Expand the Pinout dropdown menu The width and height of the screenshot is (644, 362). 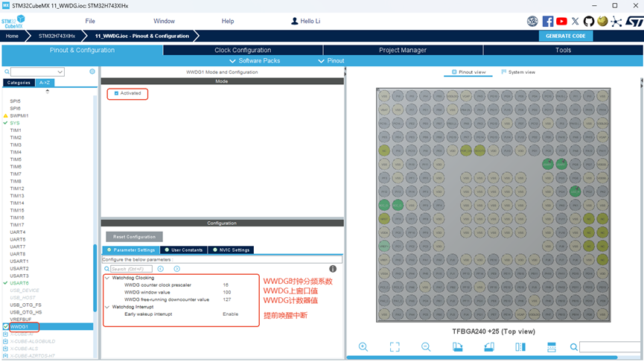(x=331, y=61)
